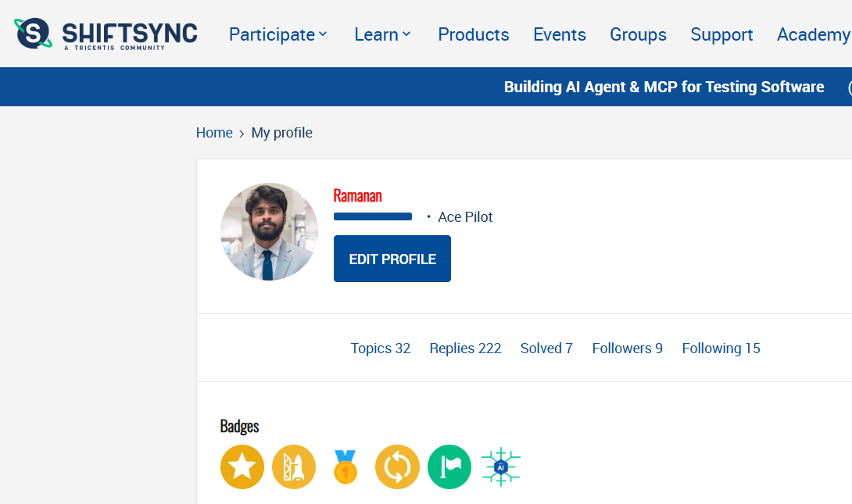The width and height of the screenshot is (852, 504).
Task: Select the number one medal badge
Action: pos(345,466)
